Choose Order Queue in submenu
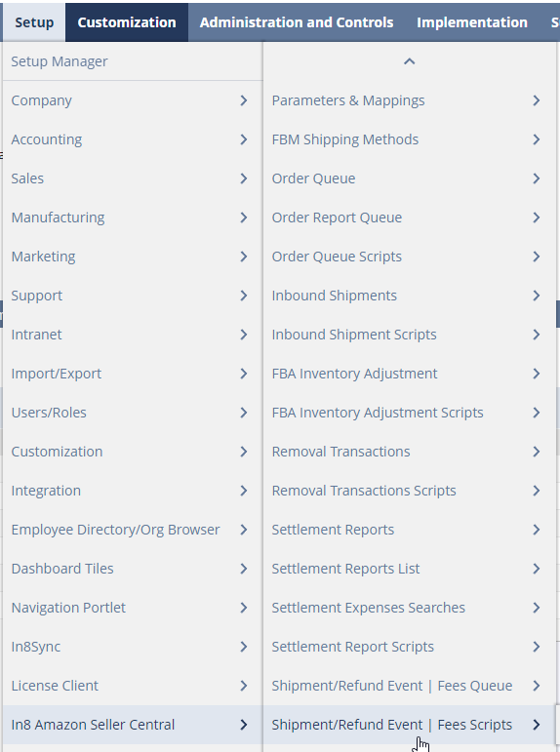The height and width of the screenshot is (752, 560). (409, 178)
